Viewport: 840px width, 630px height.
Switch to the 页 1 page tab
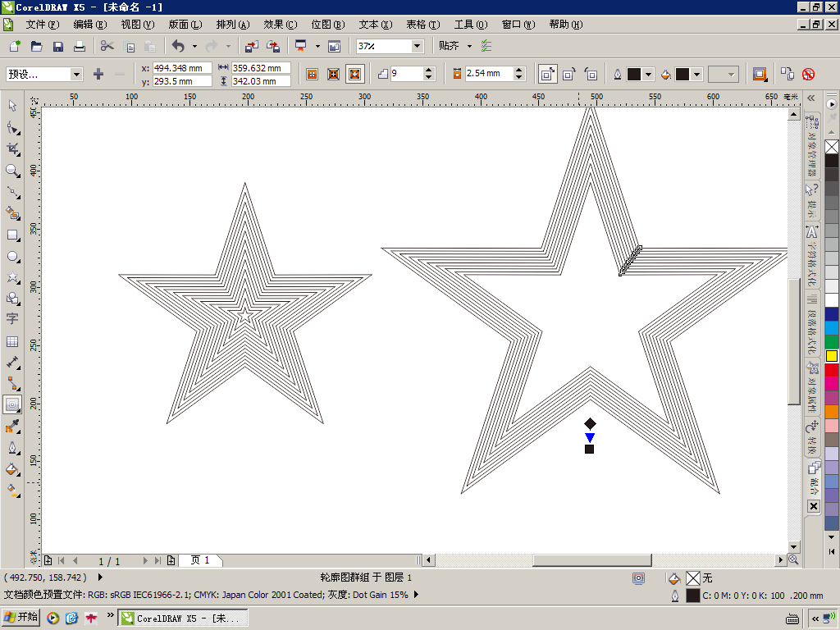click(x=200, y=560)
